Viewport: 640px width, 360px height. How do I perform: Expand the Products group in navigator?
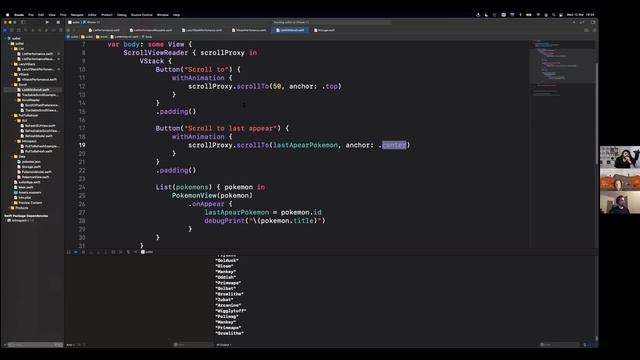(x=10, y=208)
